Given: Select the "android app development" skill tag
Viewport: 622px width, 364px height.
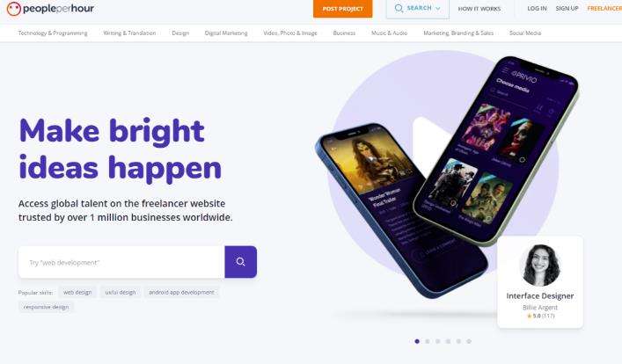Looking at the screenshot, I should pos(181,292).
